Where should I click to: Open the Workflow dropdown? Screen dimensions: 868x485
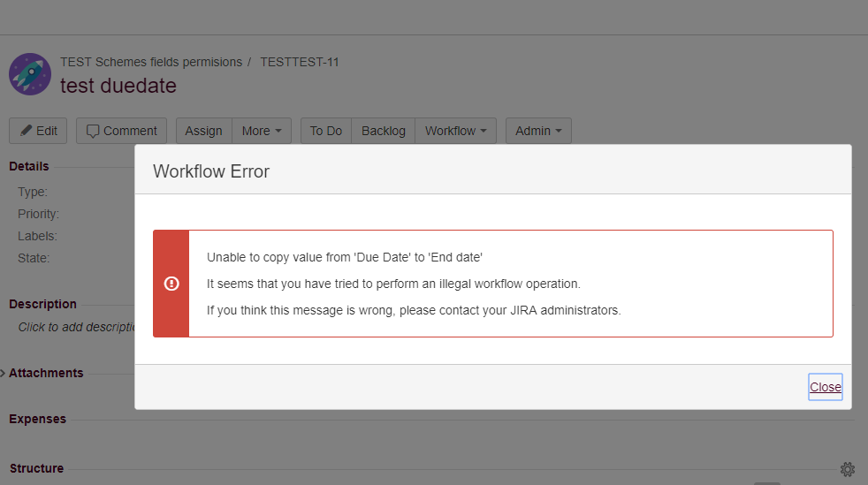click(x=455, y=131)
